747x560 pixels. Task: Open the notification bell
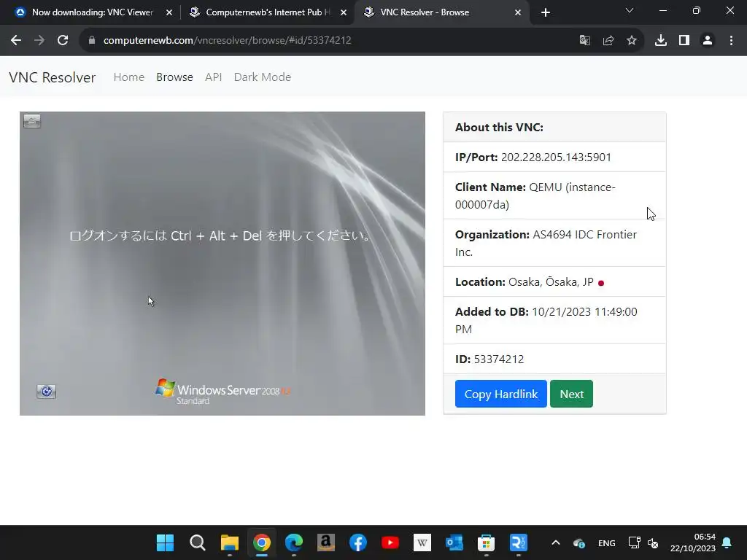(x=727, y=542)
